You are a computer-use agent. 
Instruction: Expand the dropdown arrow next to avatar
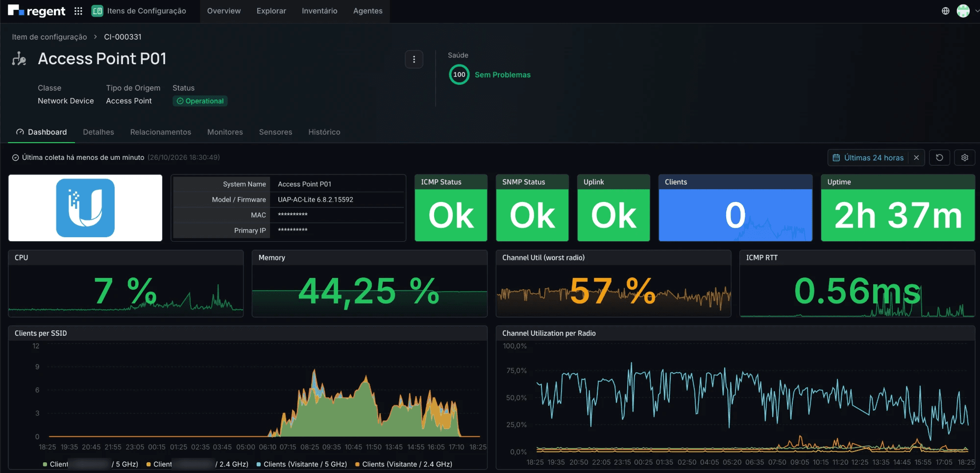coord(976,11)
